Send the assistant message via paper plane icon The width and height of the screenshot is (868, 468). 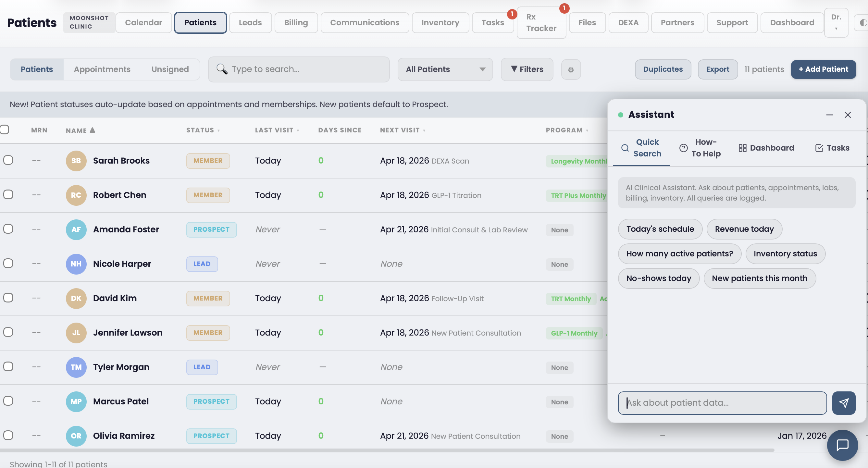(844, 403)
